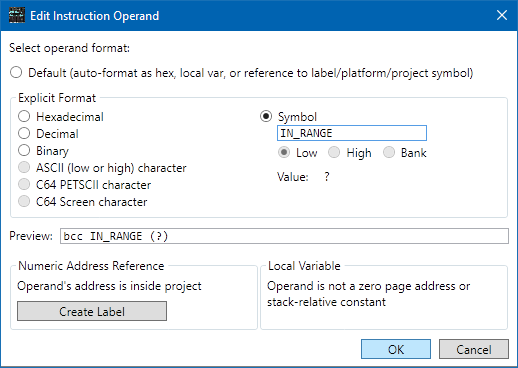
Task: Click the IN_RANGE symbol text field
Action: pos(352,133)
